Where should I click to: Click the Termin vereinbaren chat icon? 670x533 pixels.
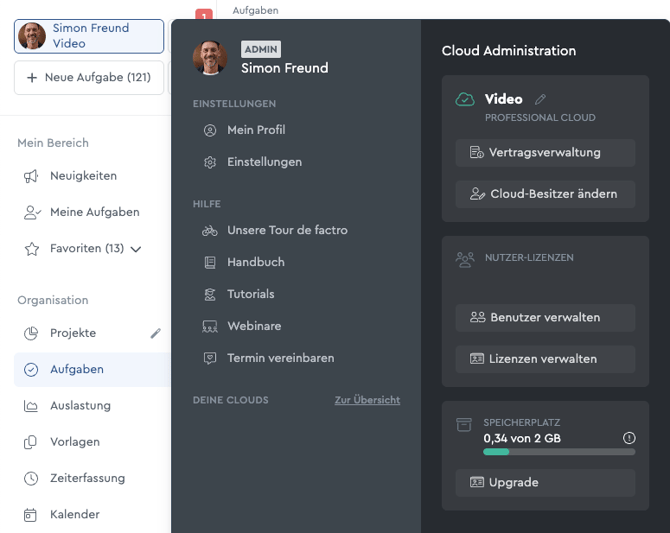[210, 358]
